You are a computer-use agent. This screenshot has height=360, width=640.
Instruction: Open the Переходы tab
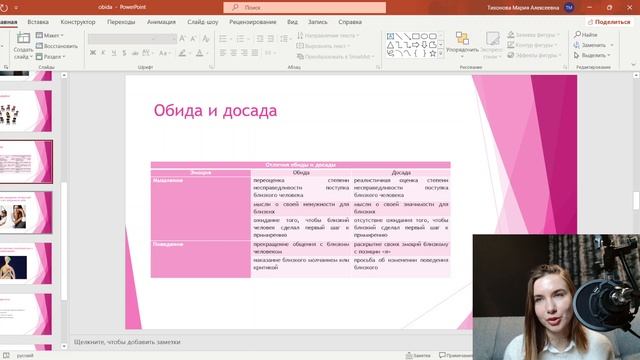tap(121, 22)
